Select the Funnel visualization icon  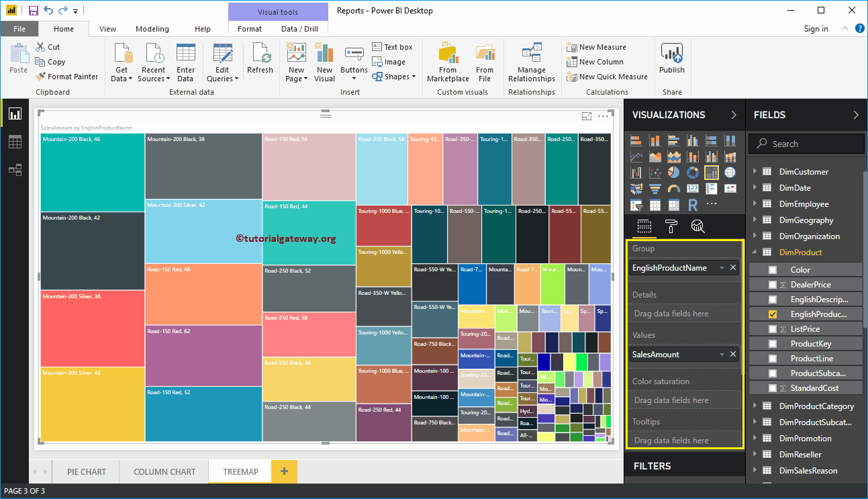(x=655, y=189)
